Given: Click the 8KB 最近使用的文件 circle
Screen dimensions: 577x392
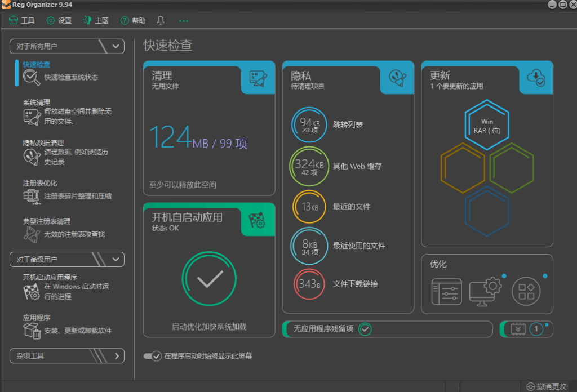Looking at the screenshot, I should coord(309,246).
